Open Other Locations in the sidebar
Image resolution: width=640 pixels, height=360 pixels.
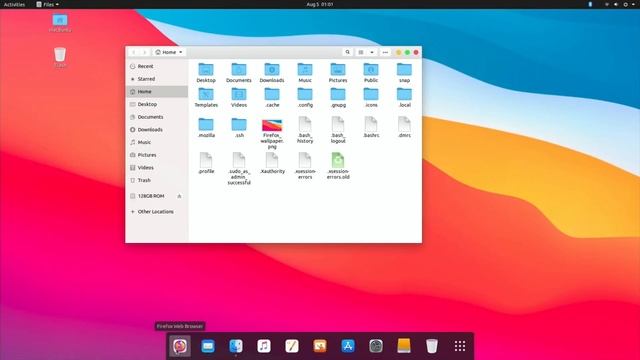click(x=157, y=211)
